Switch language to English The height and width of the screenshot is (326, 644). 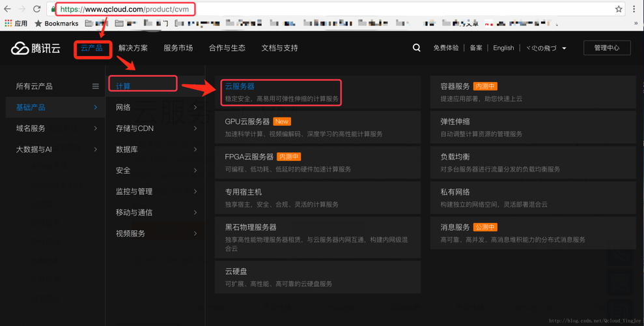[x=503, y=48]
